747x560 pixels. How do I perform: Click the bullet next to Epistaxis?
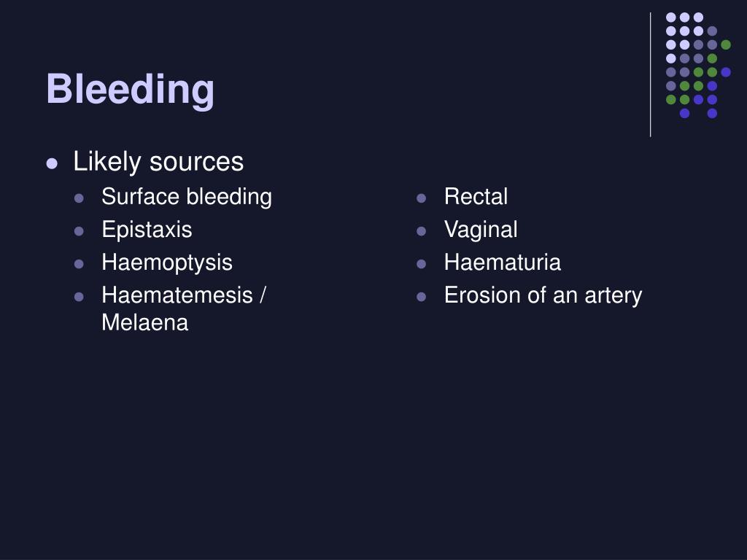79,231
